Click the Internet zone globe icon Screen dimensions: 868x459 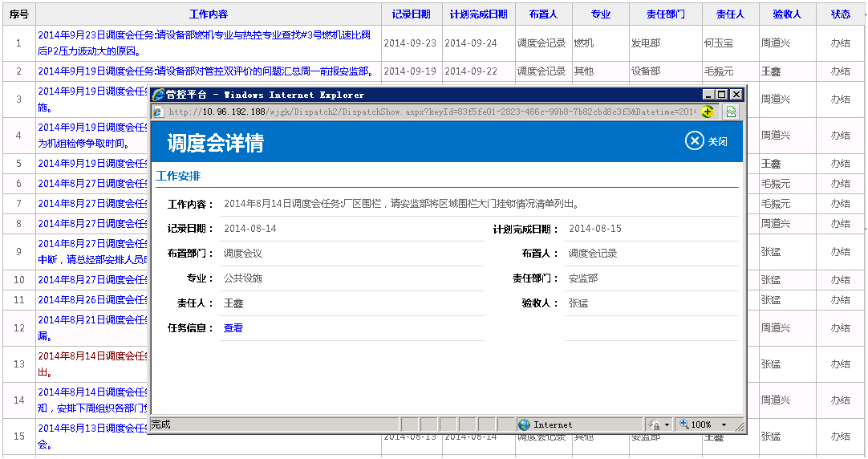(x=524, y=424)
